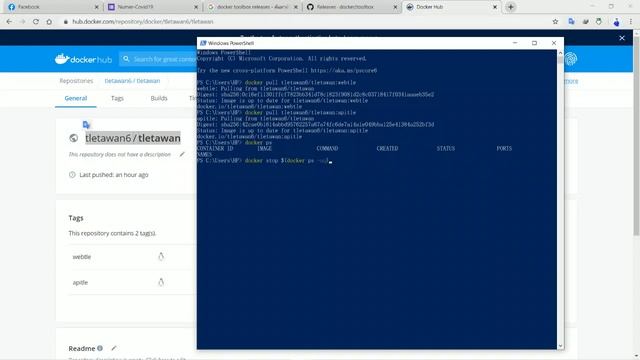Select the tletawan6/tletawan repository title
Viewport: 640px width, 360px height.
click(x=133, y=138)
